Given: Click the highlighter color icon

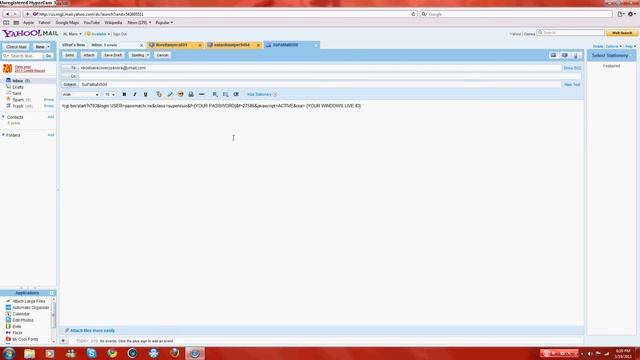Looking at the screenshot, I should pos(170,94).
